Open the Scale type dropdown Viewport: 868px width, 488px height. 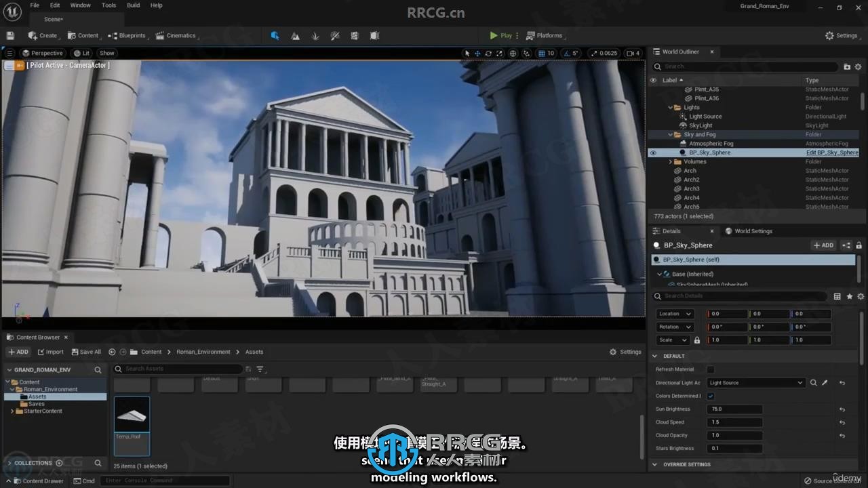672,340
